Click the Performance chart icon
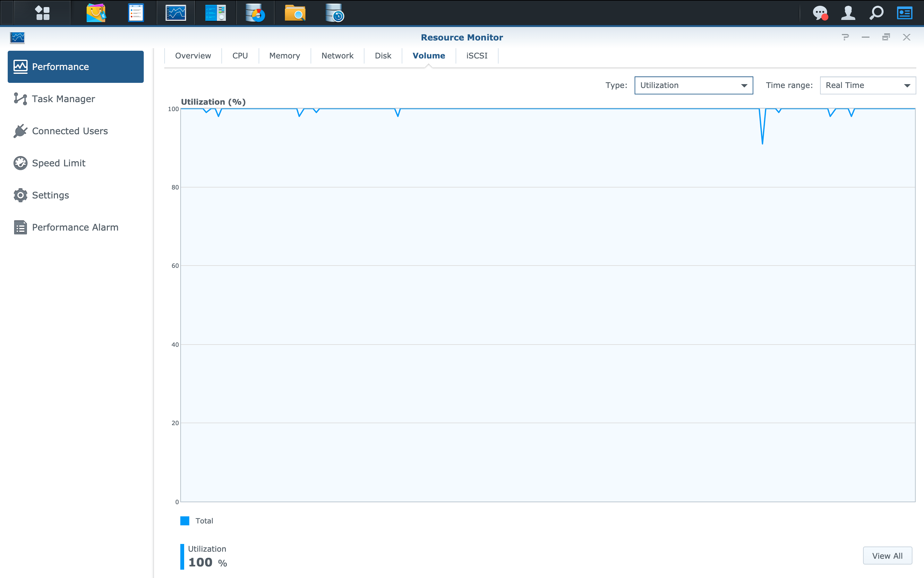The width and height of the screenshot is (924, 578). click(x=20, y=66)
